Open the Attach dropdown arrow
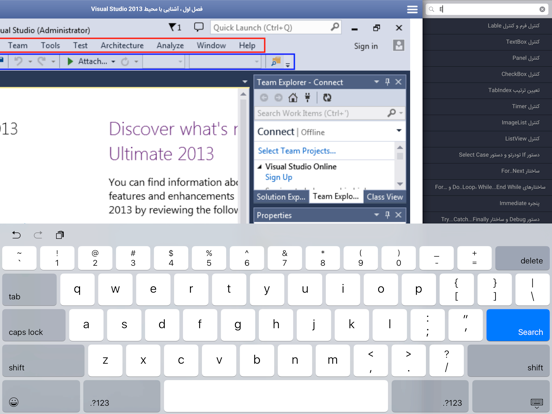The height and width of the screenshot is (414, 552). click(113, 62)
